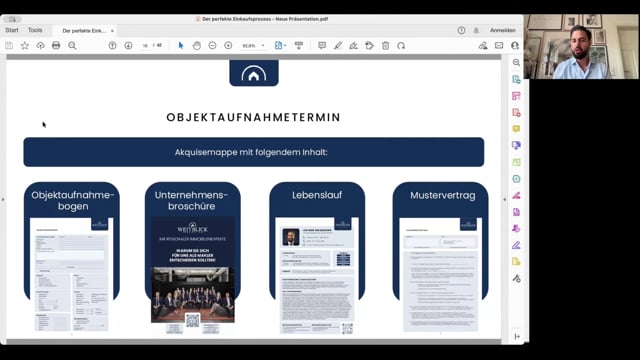Expand the left navigation pane arrow
Viewport: 640px width, 360px height.
pyautogui.click(x=3, y=200)
